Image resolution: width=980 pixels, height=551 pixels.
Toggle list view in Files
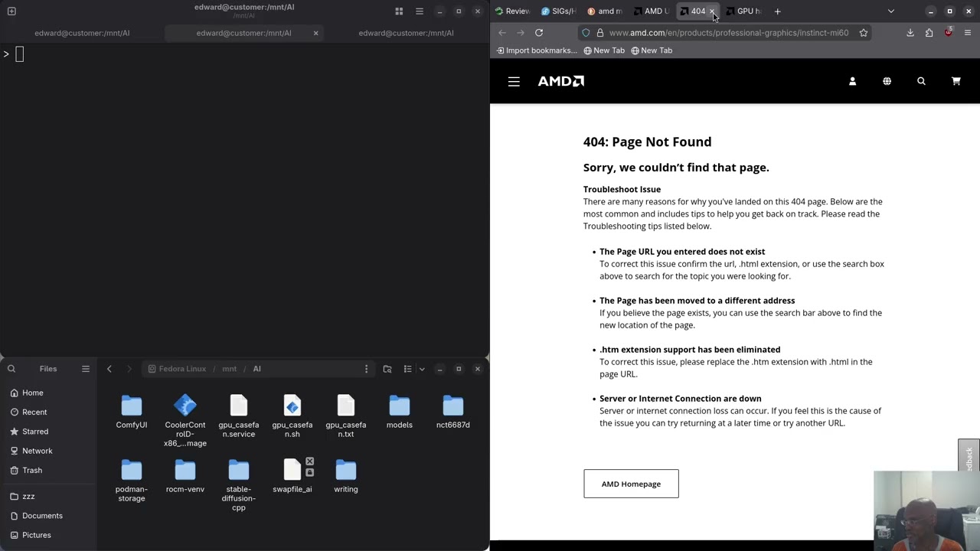click(x=407, y=369)
